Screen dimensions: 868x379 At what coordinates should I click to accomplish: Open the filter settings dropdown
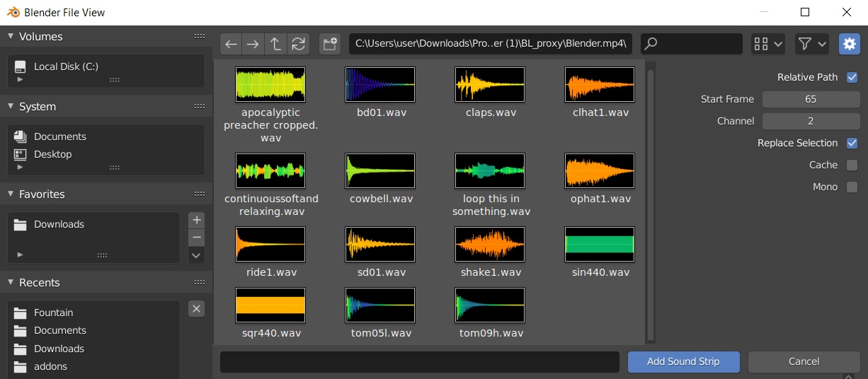812,44
